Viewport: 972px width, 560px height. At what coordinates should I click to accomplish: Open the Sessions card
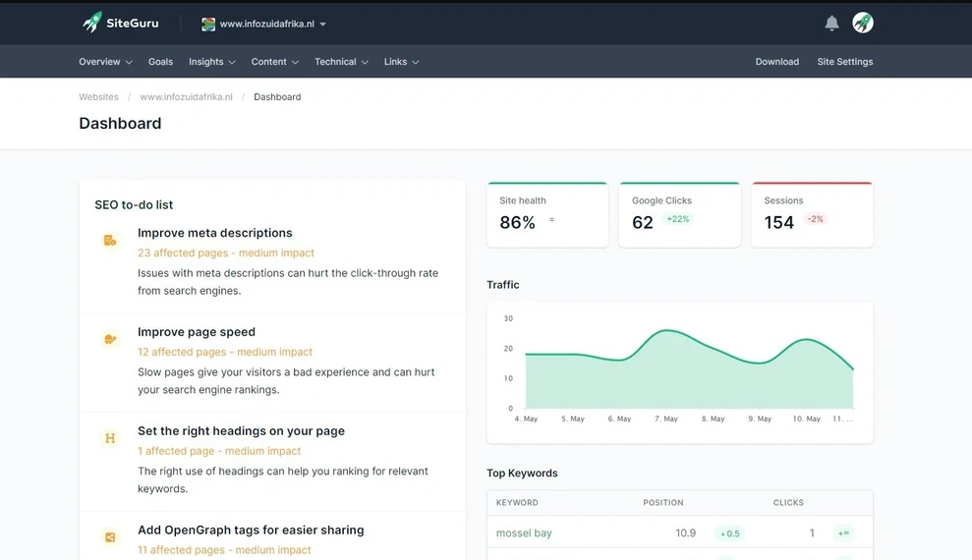812,214
